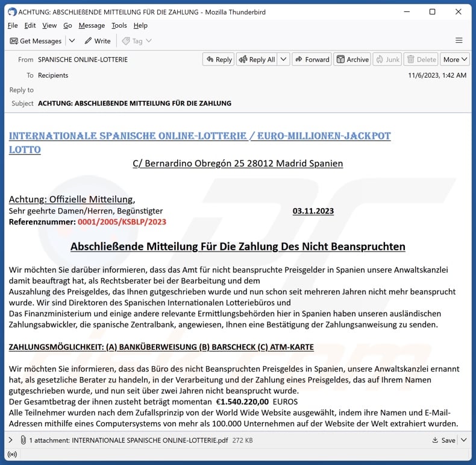Click the heading Abschließende Mitteilung Für Die Zahlung
This screenshot has height=465, width=476.
click(x=237, y=247)
